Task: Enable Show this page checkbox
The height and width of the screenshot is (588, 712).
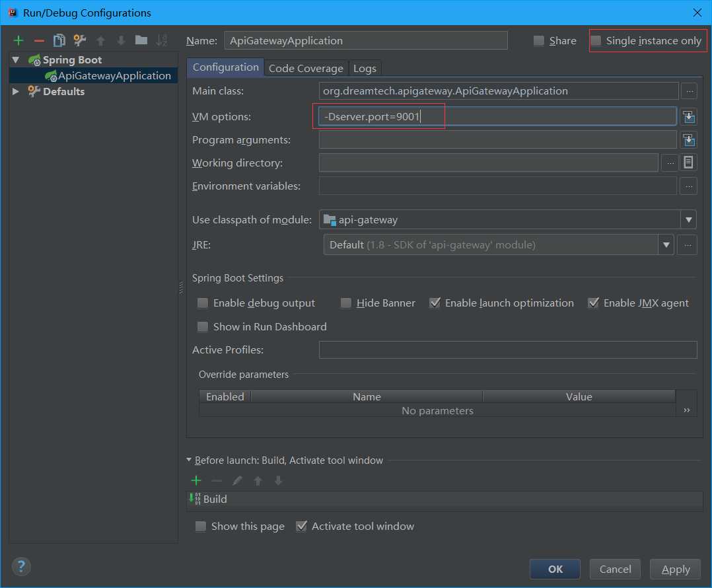Action: click(x=200, y=527)
